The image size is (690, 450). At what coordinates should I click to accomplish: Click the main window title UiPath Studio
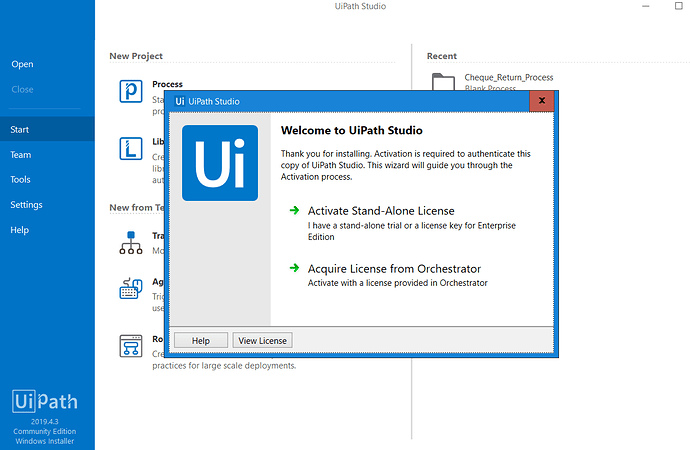pos(360,6)
